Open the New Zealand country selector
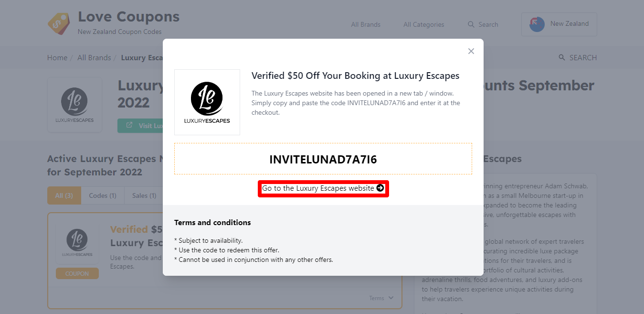 pos(559,24)
